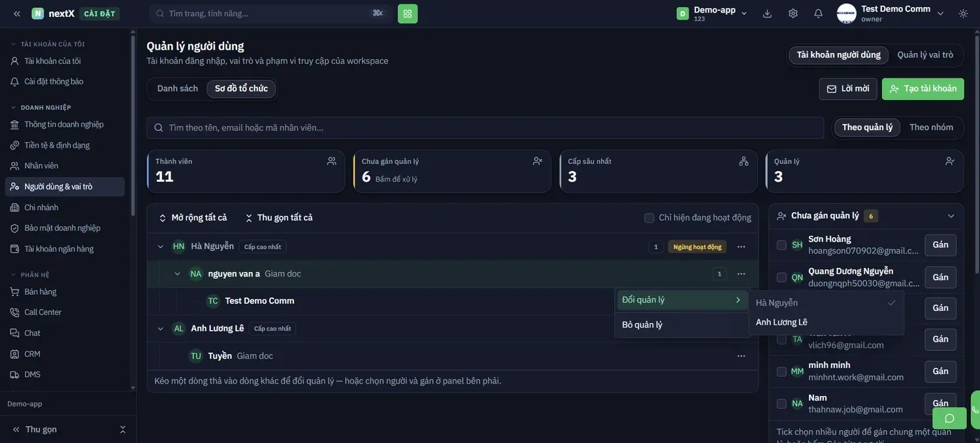Focus the employee name/email search field

click(x=485, y=127)
